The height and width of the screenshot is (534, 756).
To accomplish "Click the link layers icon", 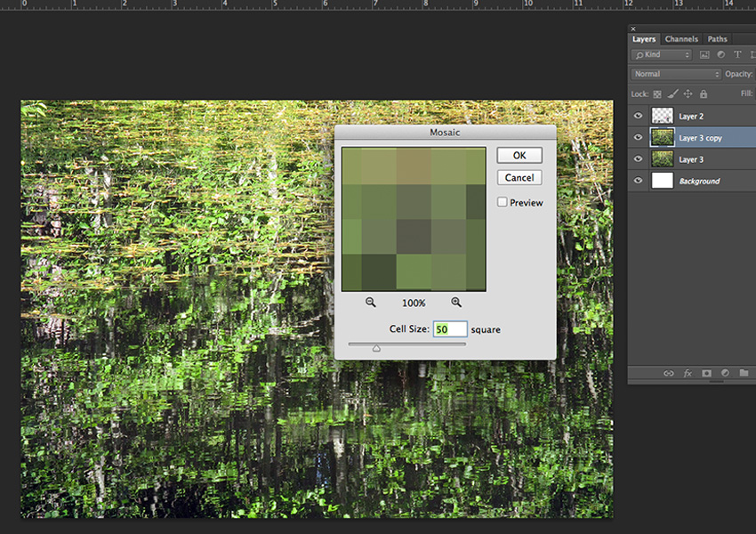I will (x=669, y=374).
